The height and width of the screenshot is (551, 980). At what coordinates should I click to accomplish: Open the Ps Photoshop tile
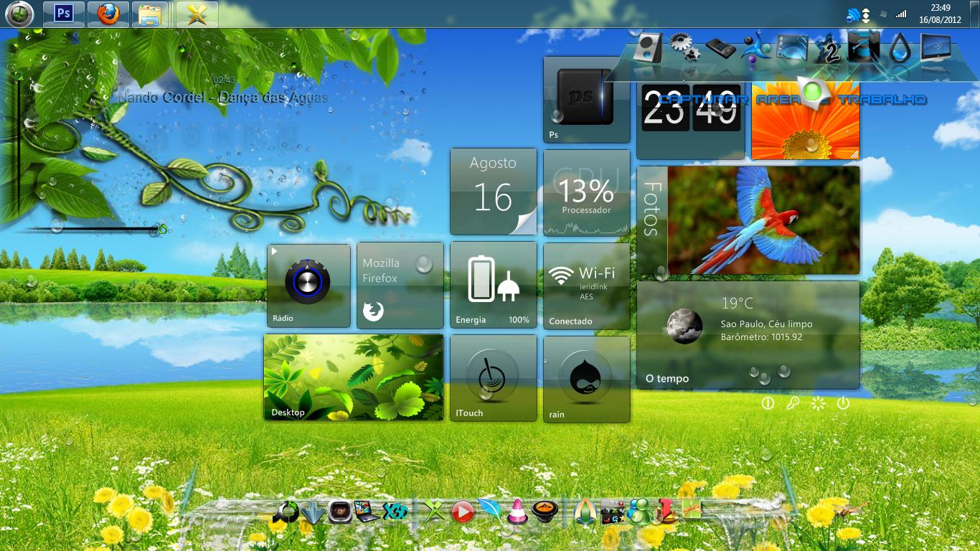(586, 100)
